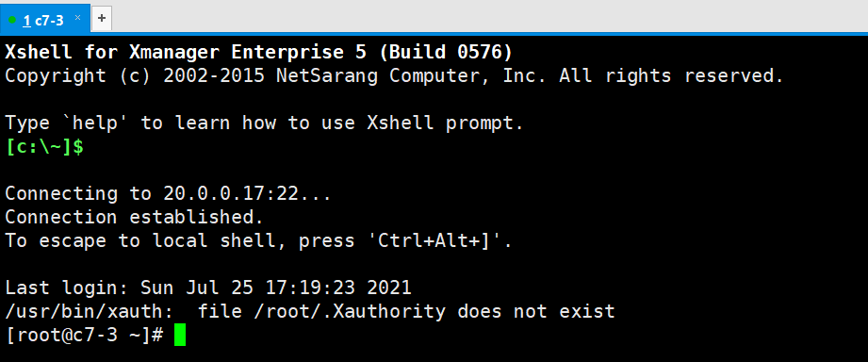Click the [root@c7-3 ~]# shell prompt
868x362 pixels.
(x=85, y=335)
